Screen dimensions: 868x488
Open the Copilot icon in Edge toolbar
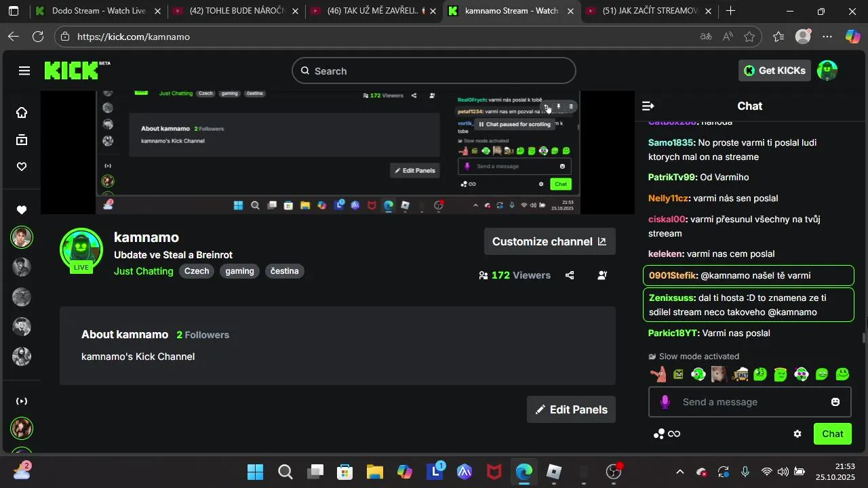(x=852, y=37)
